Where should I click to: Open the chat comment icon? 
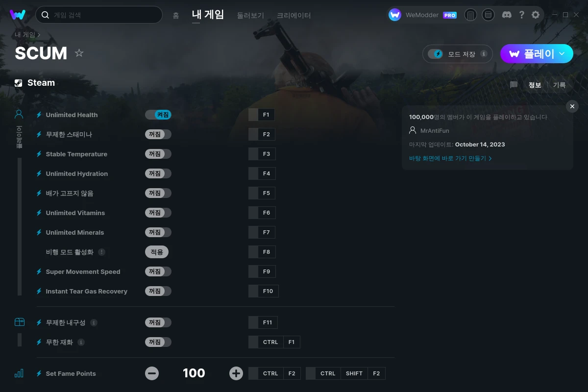click(514, 85)
